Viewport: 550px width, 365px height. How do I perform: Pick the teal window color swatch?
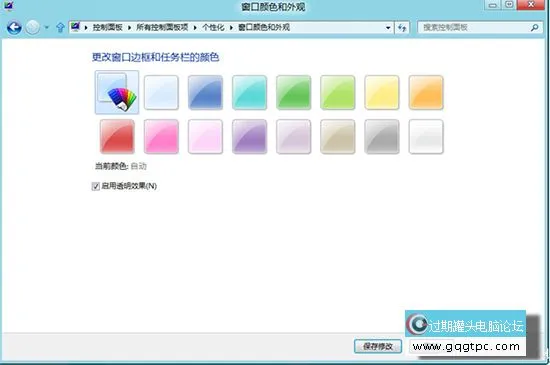click(249, 93)
